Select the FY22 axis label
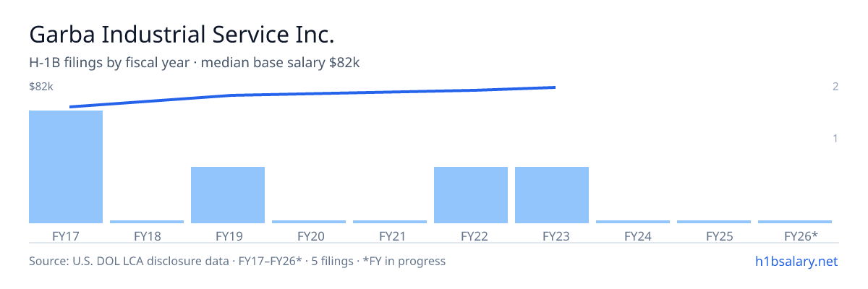 (x=471, y=236)
